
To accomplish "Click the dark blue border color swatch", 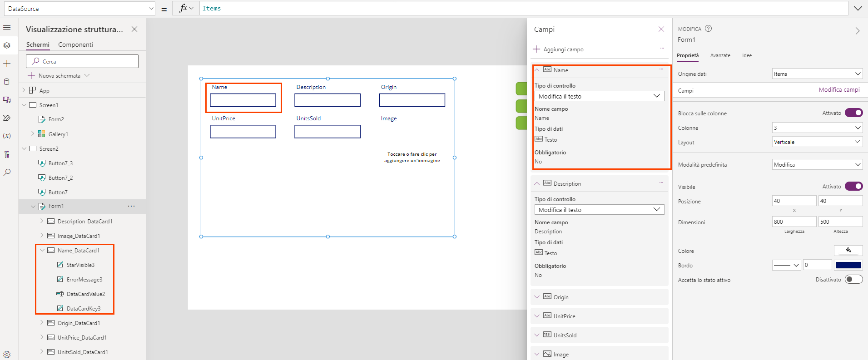I will pyautogui.click(x=848, y=265).
